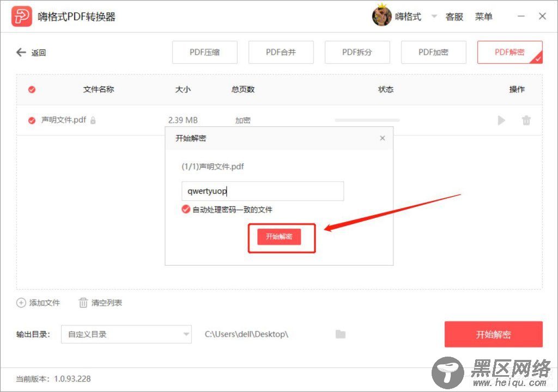The width and height of the screenshot is (558, 392).
Task: Click the 声明文件.pdf progress bar
Action: (367, 120)
